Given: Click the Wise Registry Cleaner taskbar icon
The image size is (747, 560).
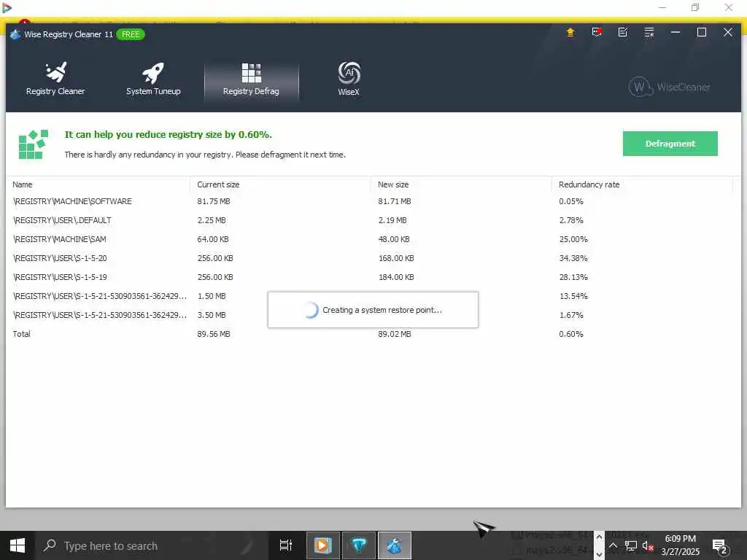Looking at the screenshot, I should (x=394, y=545).
